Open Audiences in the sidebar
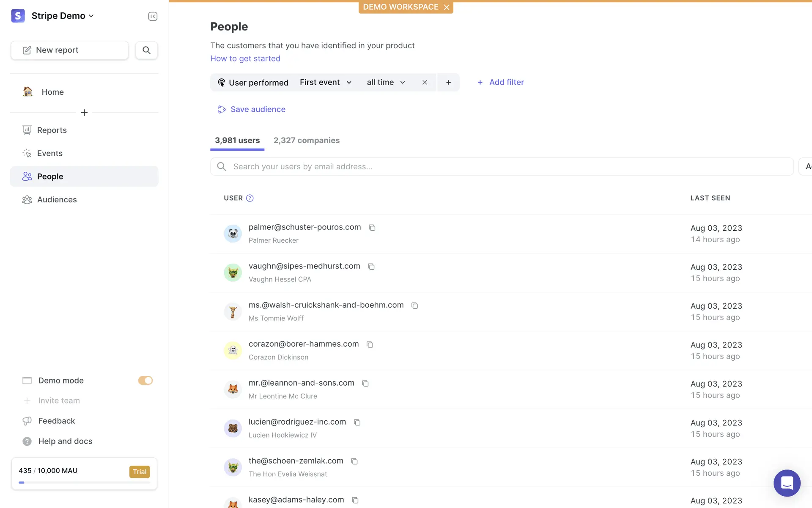 (57, 200)
